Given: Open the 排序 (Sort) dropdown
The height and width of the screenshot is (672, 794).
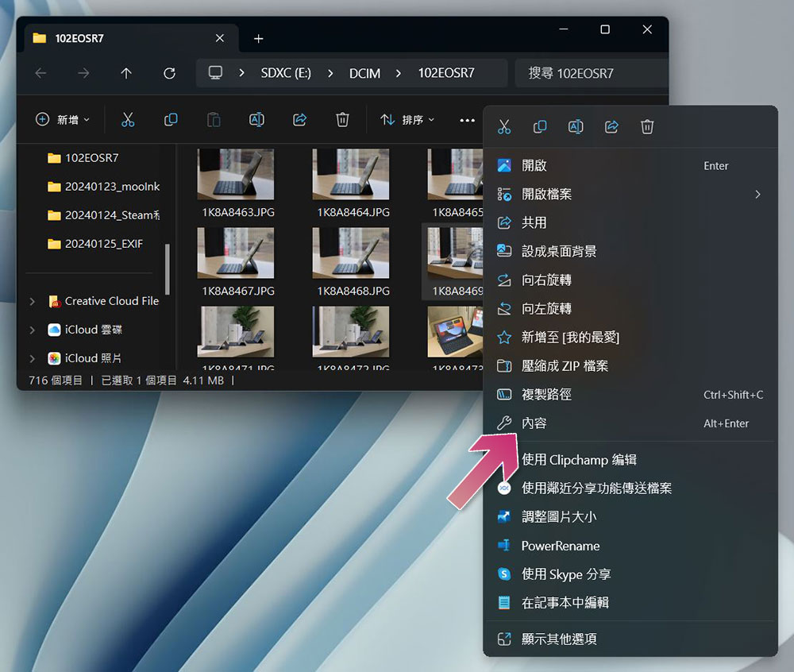Looking at the screenshot, I should [x=407, y=119].
